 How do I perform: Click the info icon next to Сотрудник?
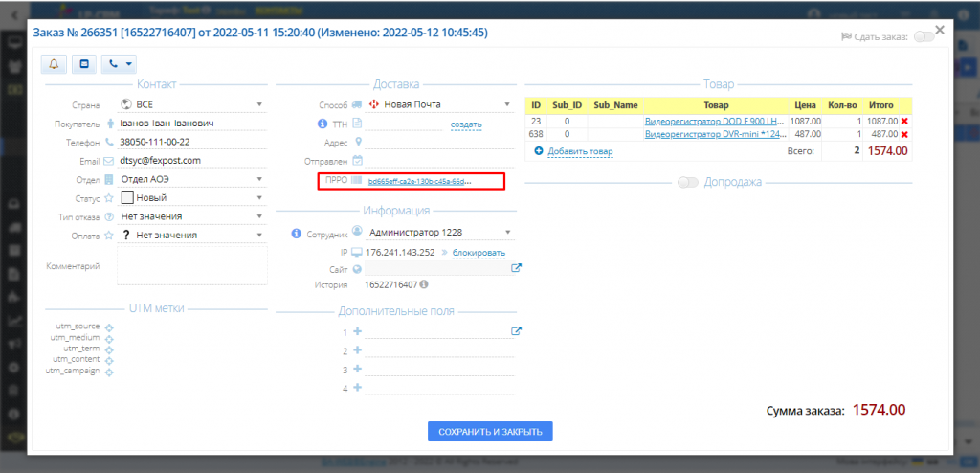(x=297, y=234)
